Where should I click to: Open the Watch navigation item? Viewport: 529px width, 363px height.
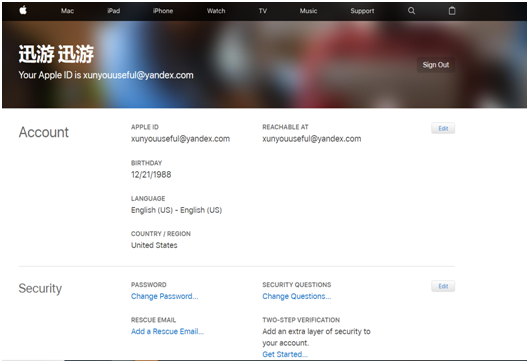coord(216,11)
